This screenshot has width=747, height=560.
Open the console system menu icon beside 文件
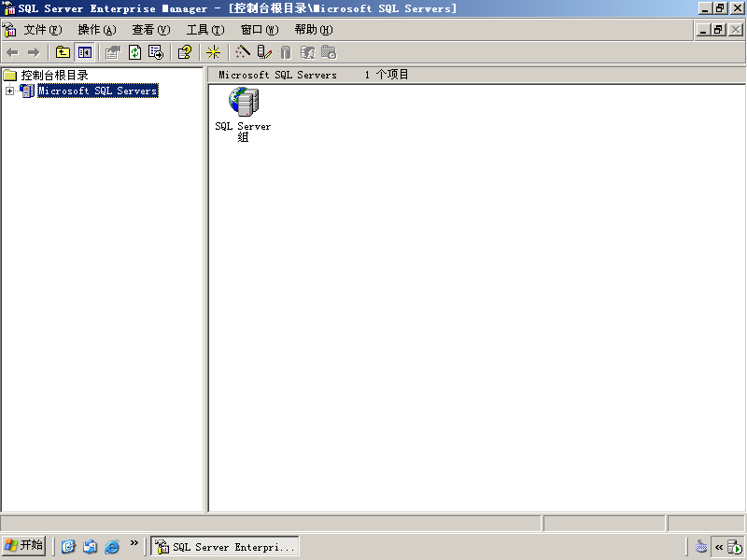tap(9, 30)
